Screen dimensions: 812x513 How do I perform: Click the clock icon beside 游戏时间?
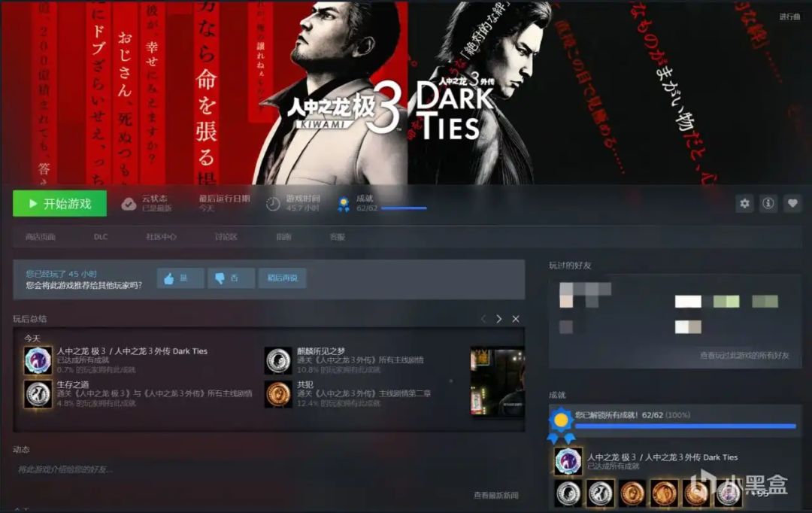[x=273, y=204]
